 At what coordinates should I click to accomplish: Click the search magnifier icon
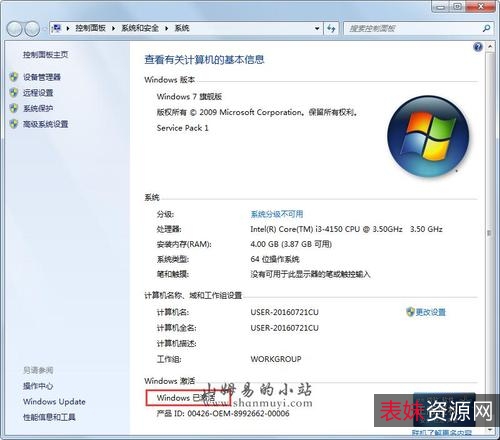[486, 28]
